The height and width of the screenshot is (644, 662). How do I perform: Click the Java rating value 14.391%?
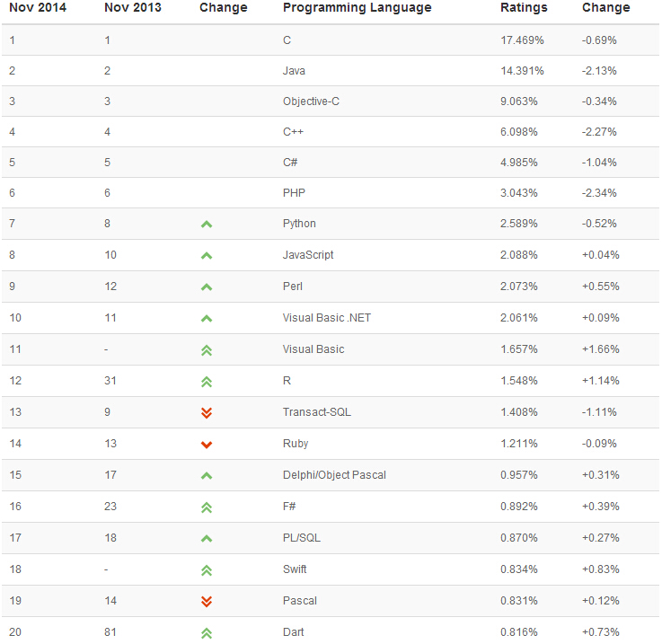[519, 71]
